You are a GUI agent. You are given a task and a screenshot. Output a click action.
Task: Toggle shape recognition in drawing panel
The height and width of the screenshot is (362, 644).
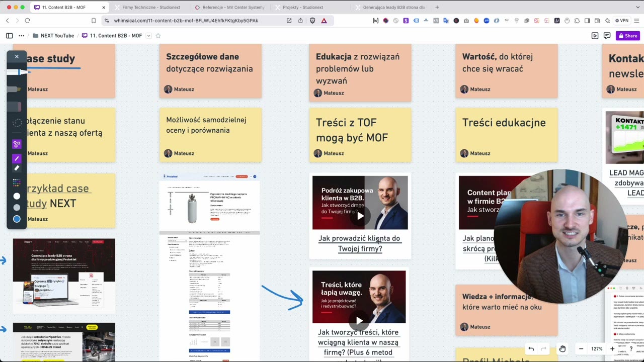click(x=17, y=144)
